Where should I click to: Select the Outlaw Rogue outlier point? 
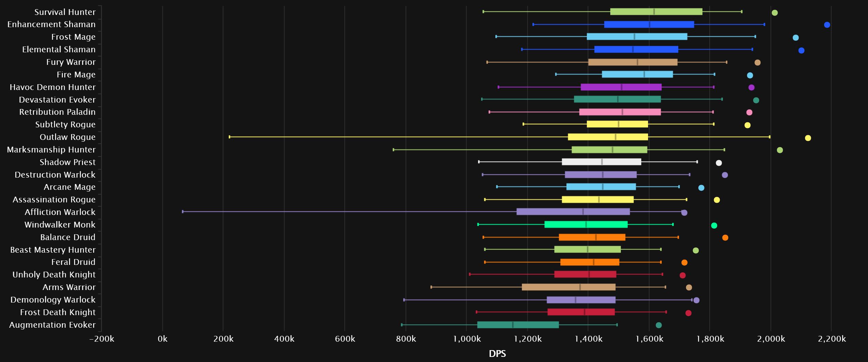point(808,138)
